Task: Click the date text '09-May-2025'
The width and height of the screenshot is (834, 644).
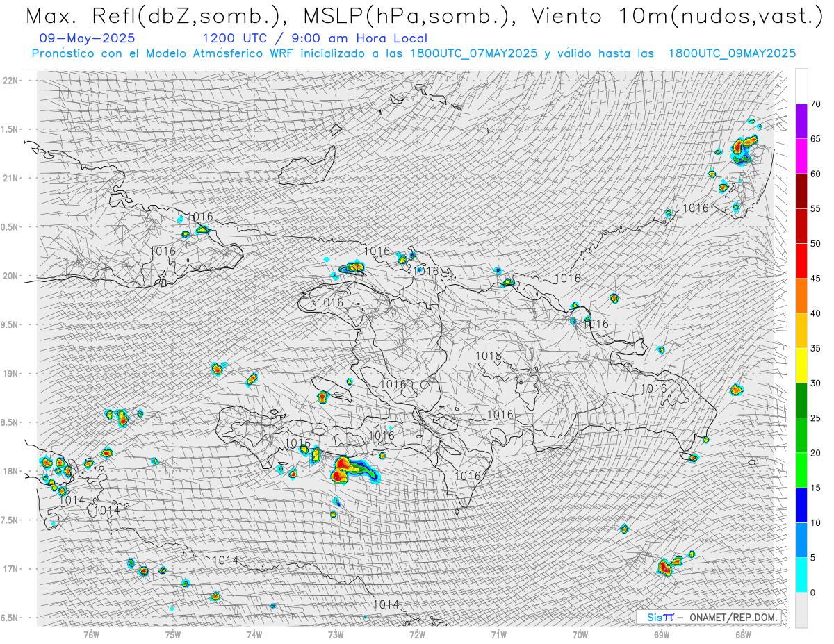Action: 88,39
